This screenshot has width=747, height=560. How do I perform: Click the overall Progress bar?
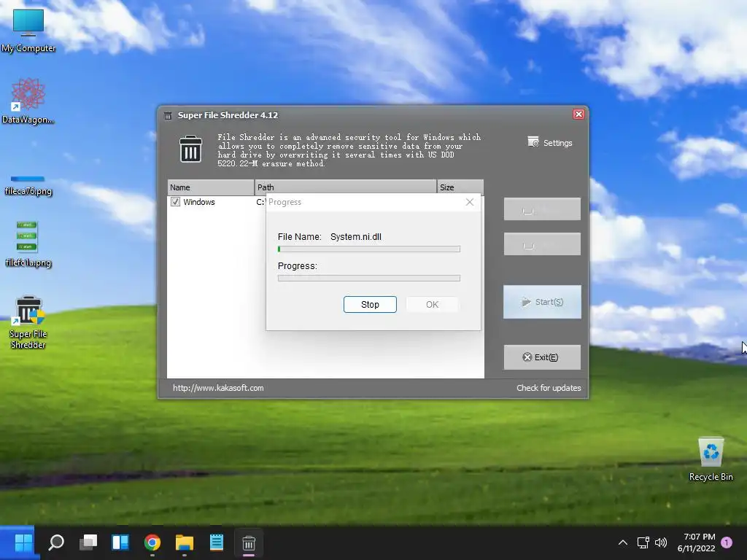coord(368,278)
